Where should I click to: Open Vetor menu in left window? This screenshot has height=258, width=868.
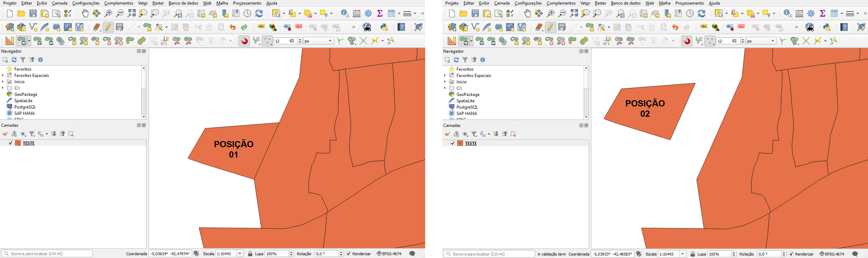pos(143,3)
